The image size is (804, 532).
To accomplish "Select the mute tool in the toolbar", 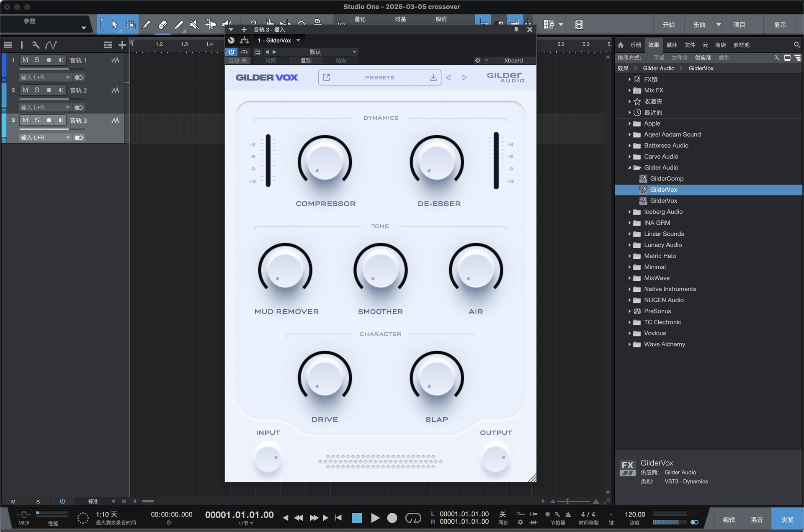I will click(194, 24).
